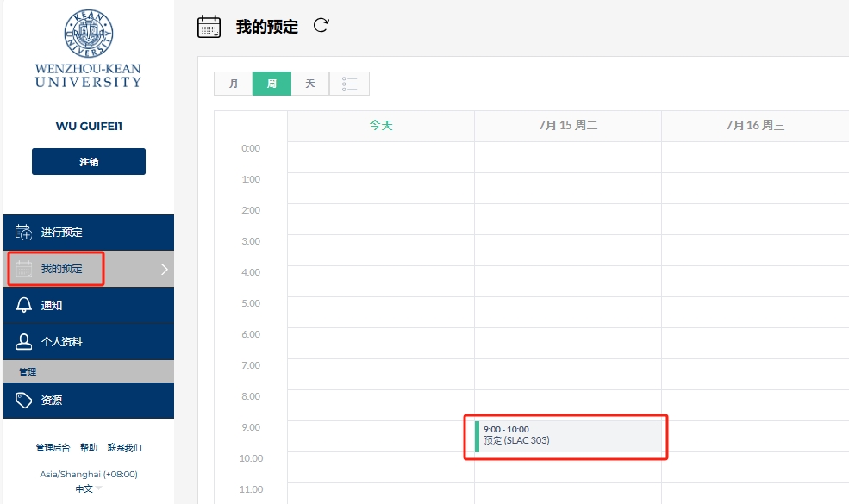Screen dimensions: 849x504
Task: Switch to list view icon button
Action: coord(349,84)
